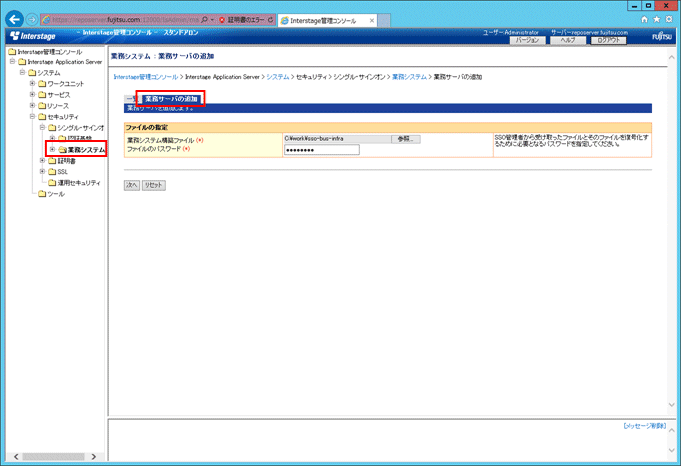The width and height of the screenshot is (681, 466).
Task: Click the tree pane scroll right arrow
Action: [93, 456]
